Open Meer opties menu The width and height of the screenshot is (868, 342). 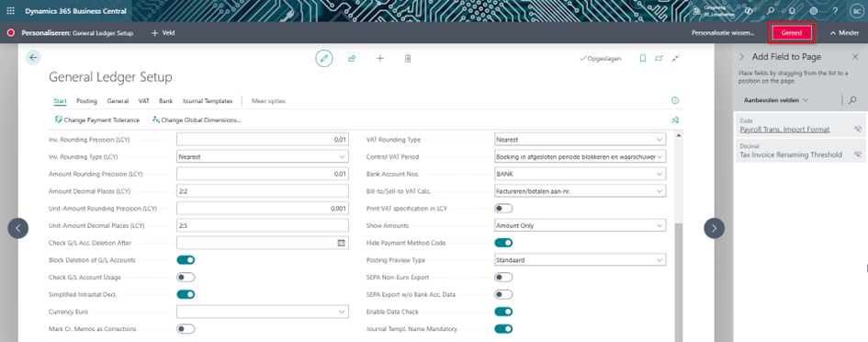pyautogui.click(x=268, y=101)
